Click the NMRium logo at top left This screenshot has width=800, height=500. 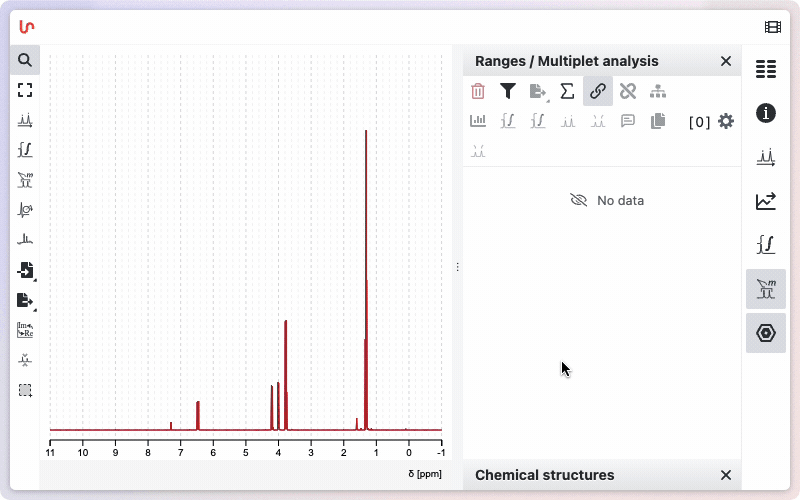(x=27, y=27)
